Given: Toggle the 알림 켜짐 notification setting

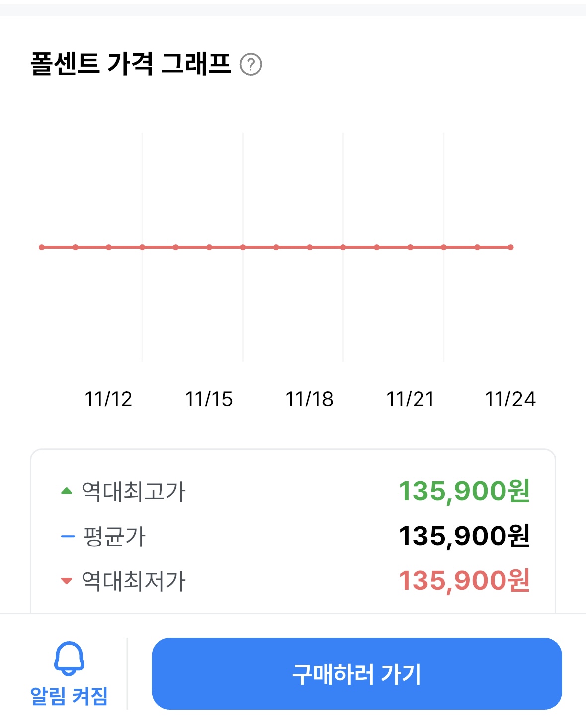Looking at the screenshot, I should (x=69, y=676).
